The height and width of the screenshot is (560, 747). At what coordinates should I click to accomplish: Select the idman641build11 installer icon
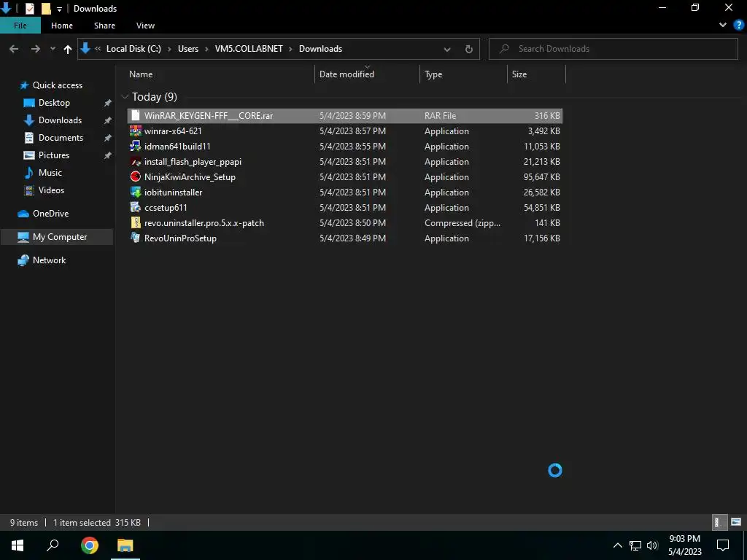136,146
